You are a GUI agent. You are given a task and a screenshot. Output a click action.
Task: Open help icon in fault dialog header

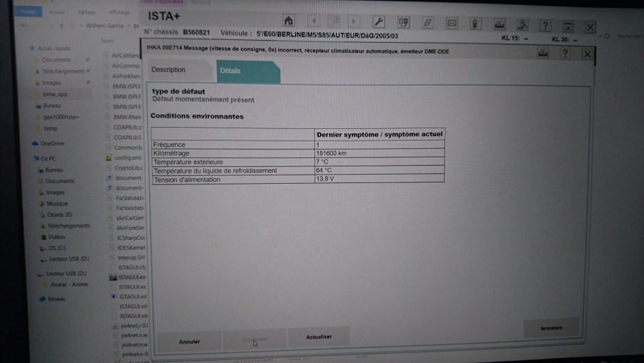(565, 54)
